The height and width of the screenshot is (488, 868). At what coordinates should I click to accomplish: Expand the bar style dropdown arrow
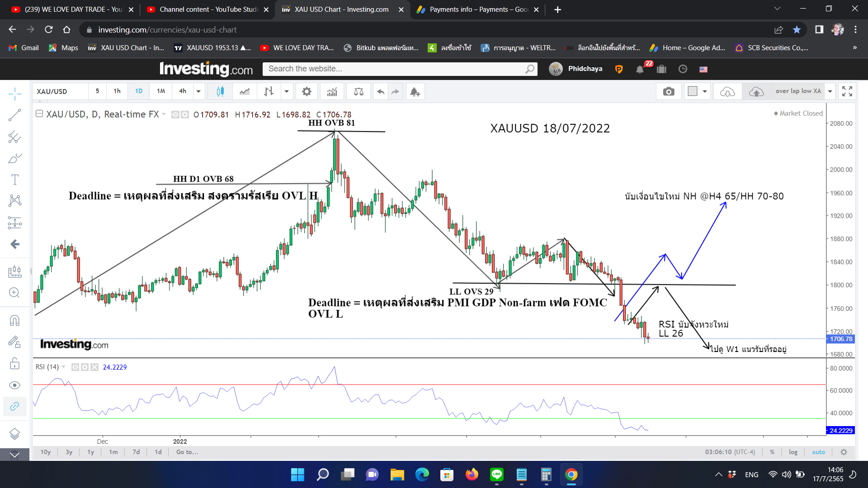pos(287,92)
